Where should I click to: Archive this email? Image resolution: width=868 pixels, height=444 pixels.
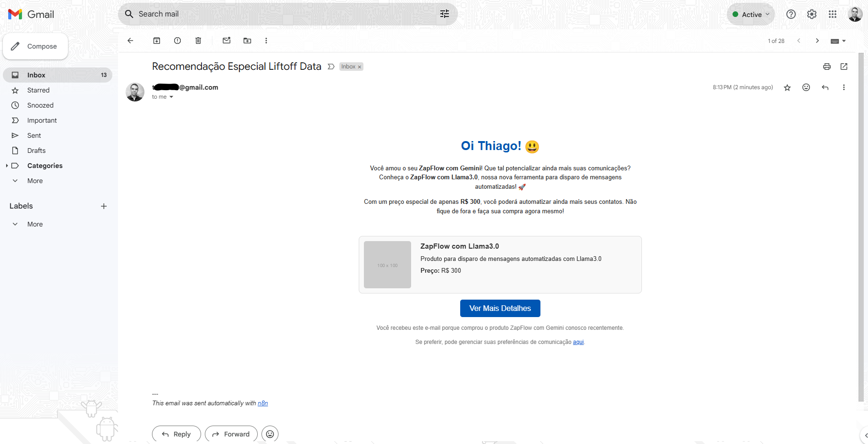click(157, 41)
